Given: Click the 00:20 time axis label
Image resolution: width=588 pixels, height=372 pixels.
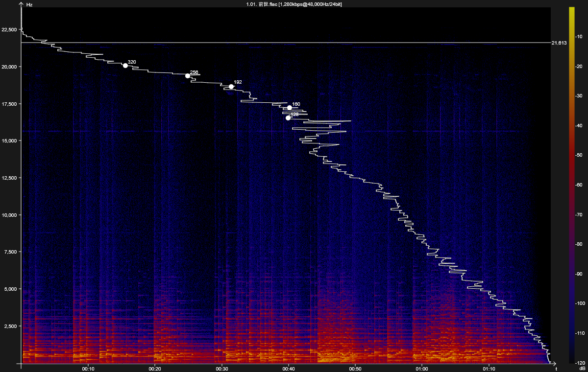Looking at the screenshot, I should [155, 369].
